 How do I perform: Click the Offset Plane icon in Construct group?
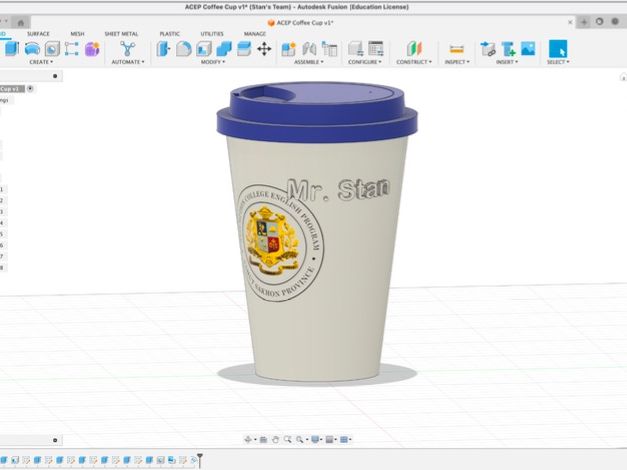(414, 49)
